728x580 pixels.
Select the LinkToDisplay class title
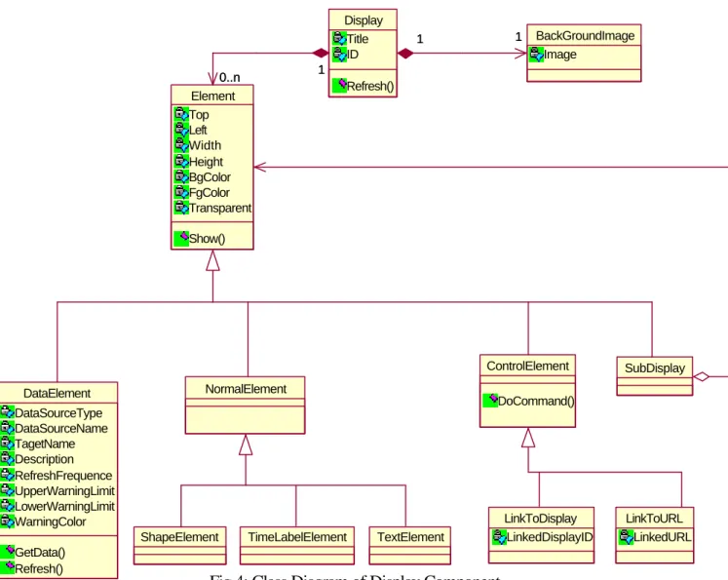pyautogui.click(x=541, y=519)
